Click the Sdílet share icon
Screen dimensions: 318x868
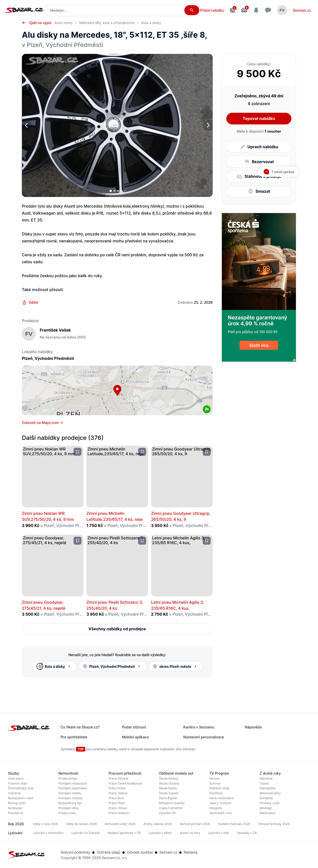(x=24, y=302)
